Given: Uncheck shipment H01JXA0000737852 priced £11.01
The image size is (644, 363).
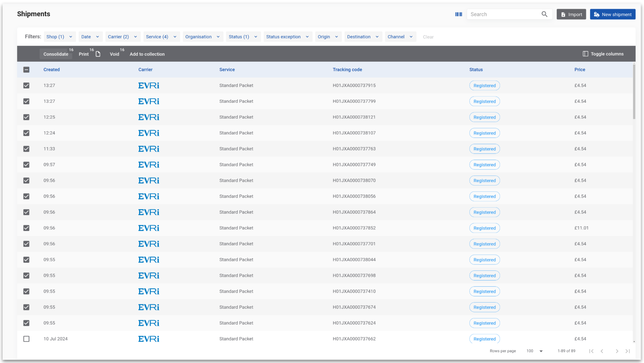Looking at the screenshot, I should click(26, 228).
